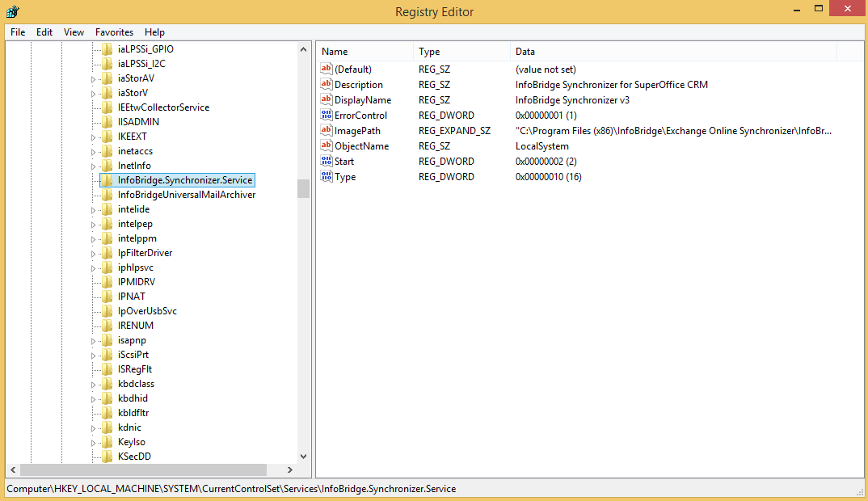Click InfoBridge Synchronizer v3 data cell
Screen dimensions: 868x501
click(x=572, y=99)
